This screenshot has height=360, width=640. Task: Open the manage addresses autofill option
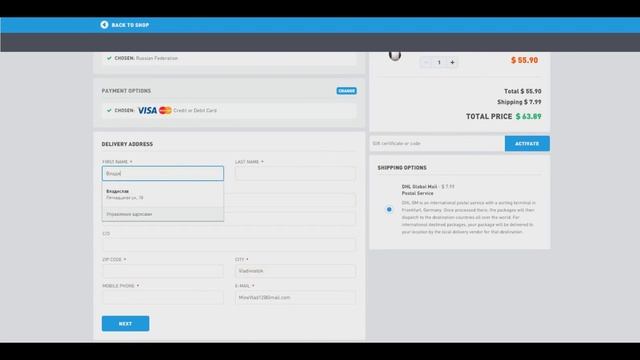[163, 214]
